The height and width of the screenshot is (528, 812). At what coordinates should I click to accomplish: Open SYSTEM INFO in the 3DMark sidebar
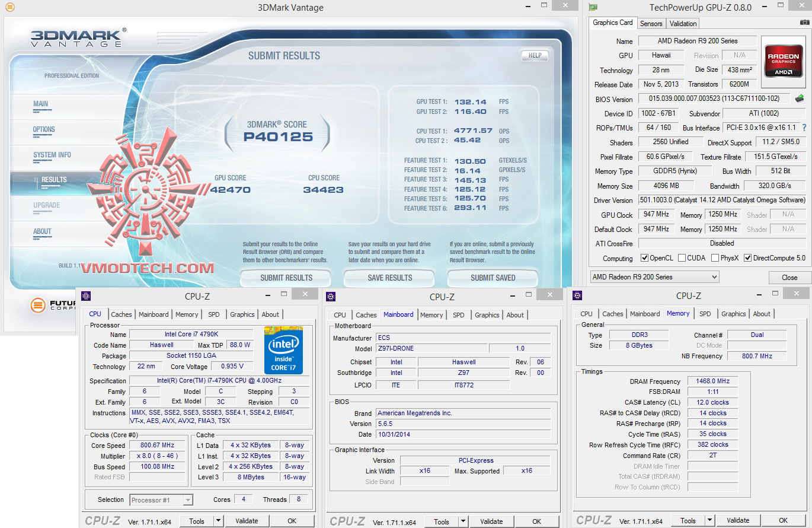coord(52,155)
